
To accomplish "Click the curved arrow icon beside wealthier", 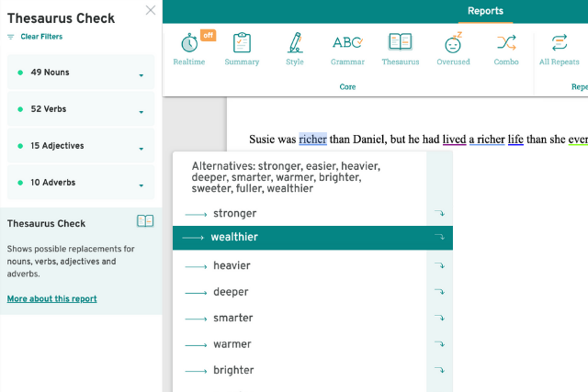I will coord(439,237).
